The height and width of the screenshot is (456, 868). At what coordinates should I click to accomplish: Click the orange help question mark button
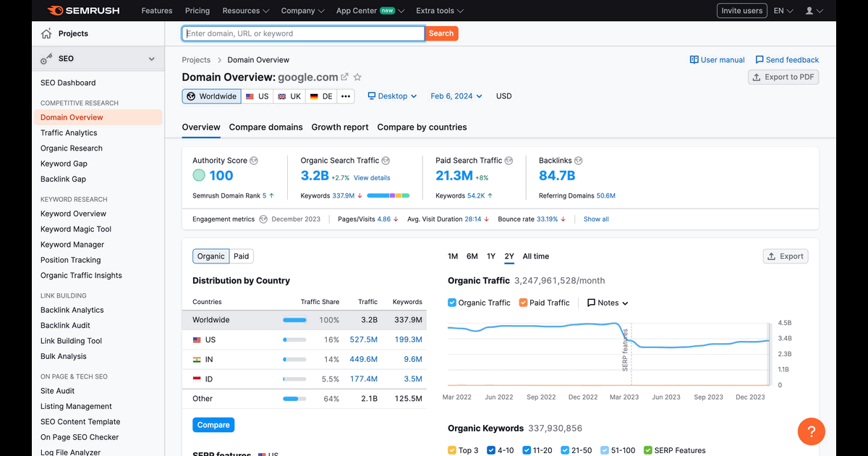tap(812, 432)
